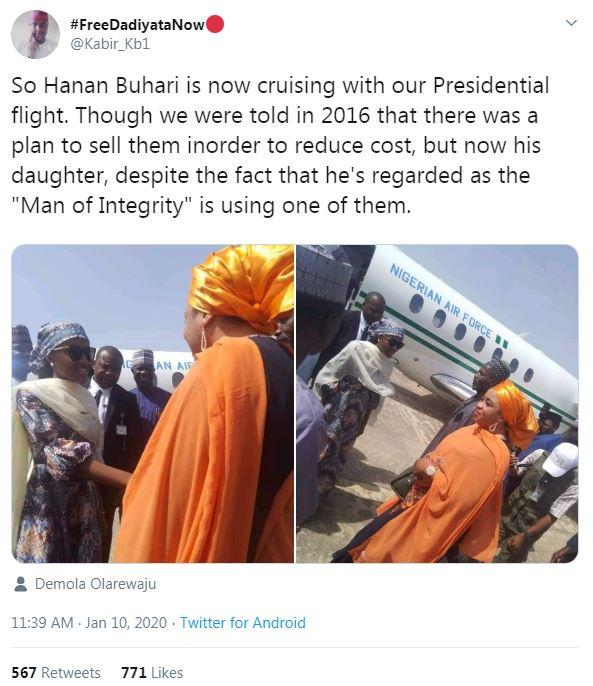Visit the @Kabir_Kb1 handle link
Screen dimensions: 593x686
(x=110, y=44)
